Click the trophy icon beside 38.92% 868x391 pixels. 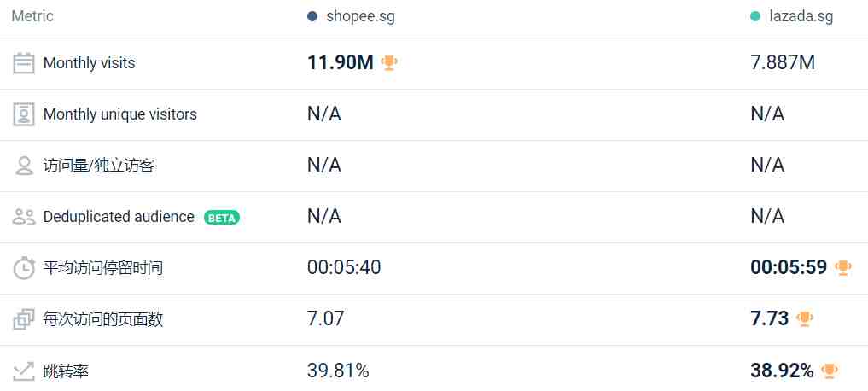click(x=830, y=371)
